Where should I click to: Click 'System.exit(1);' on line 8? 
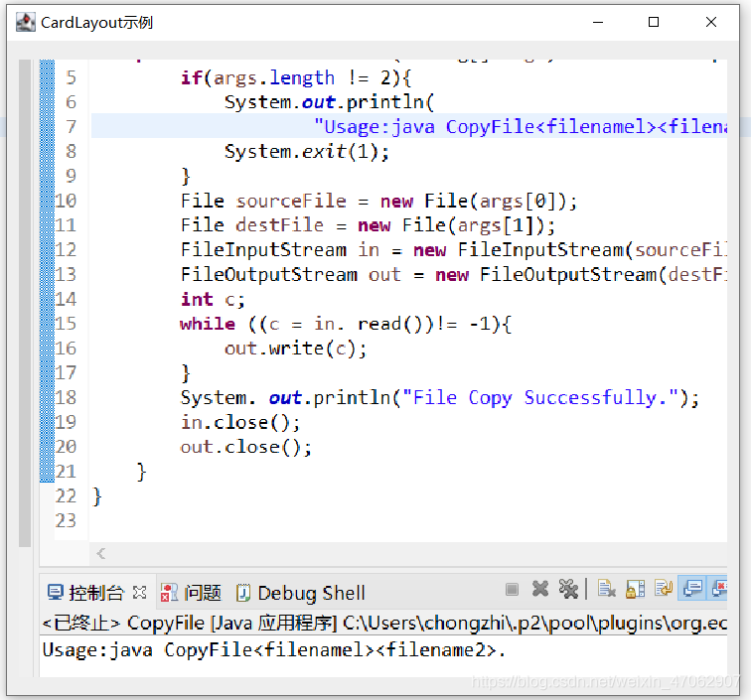point(307,152)
